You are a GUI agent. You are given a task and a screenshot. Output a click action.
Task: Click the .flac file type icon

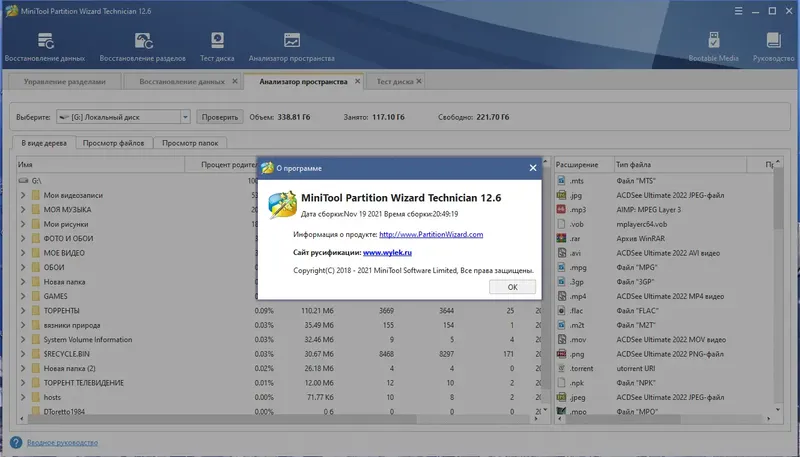click(561, 310)
